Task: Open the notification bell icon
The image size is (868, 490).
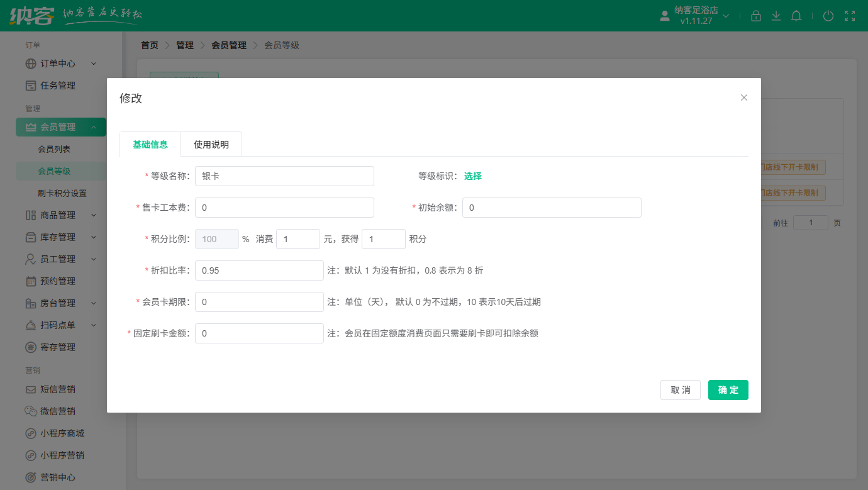Action: pos(796,16)
